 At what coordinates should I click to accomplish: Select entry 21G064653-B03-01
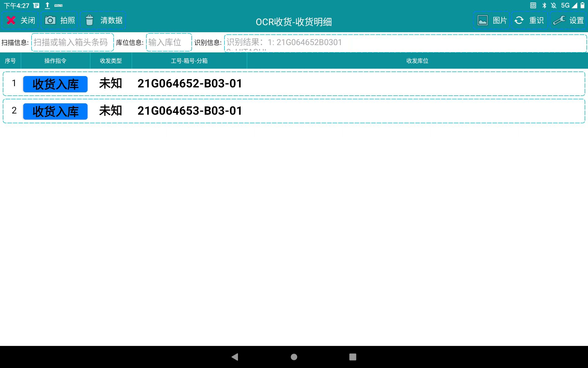pyautogui.click(x=190, y=111)
